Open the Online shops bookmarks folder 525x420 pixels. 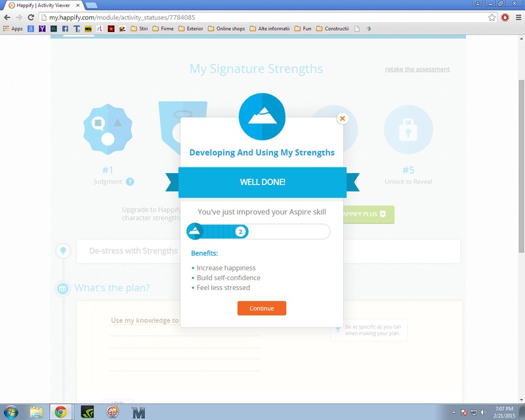pyautogui.click(x=226, y=29)
